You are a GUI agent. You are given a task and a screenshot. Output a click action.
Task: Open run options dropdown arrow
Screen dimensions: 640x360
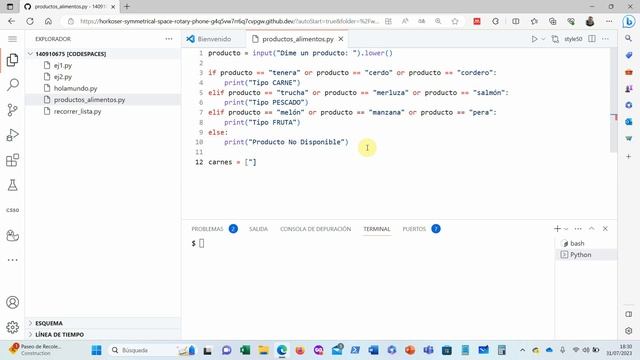[x=543, y=39]
